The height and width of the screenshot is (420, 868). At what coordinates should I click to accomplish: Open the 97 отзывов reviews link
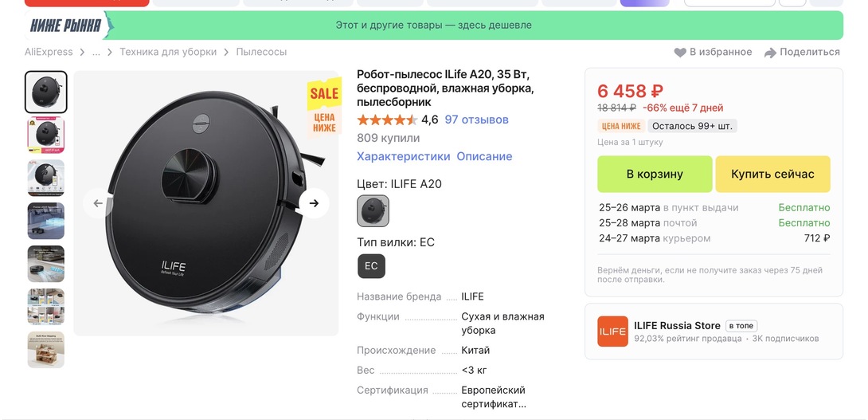tap(476, 120)
